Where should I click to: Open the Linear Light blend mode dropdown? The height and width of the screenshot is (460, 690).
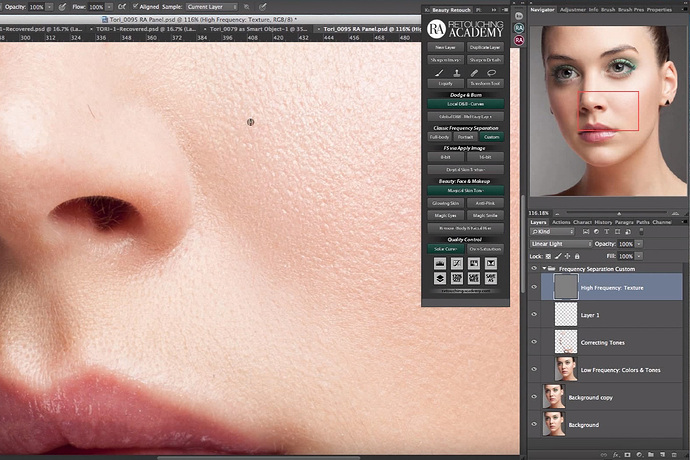pos(561,244)
